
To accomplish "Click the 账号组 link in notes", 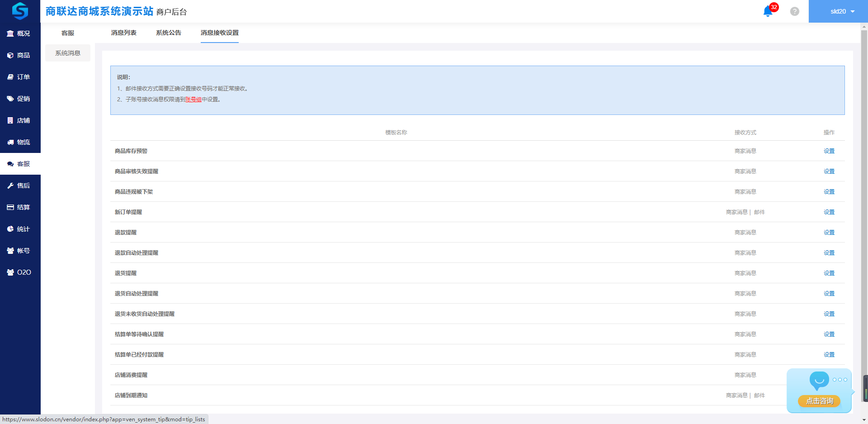I will (193, 100).
